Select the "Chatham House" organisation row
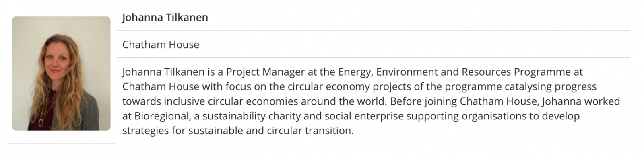Image resolution: width=644 pixels, height=158 pixels. click(373, 45)
